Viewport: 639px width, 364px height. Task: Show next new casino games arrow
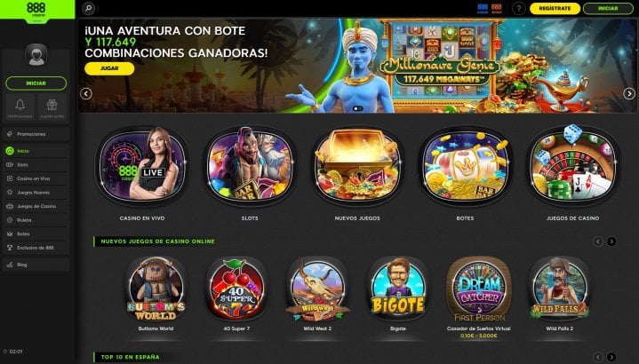coord(611,241)
